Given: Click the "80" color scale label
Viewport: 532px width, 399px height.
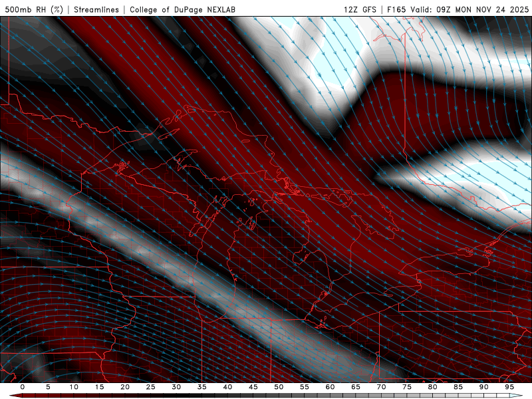Looking at the screenshot, I should (x=432, y=387).
